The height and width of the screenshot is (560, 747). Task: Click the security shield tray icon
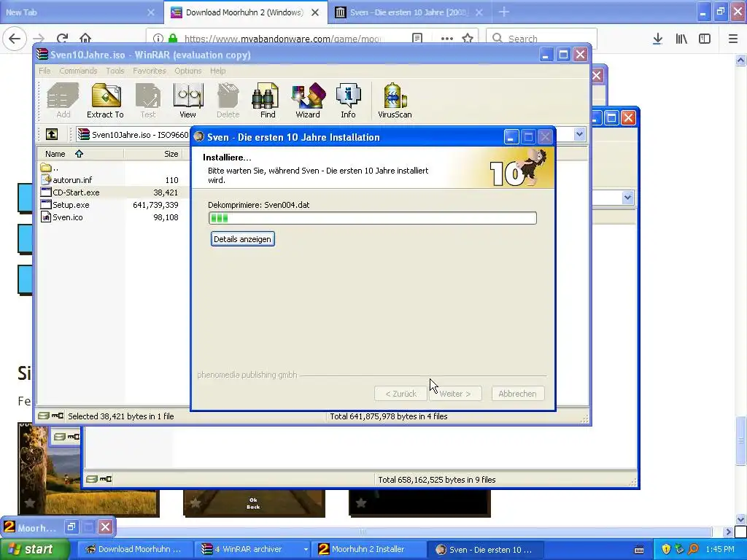[x=666, y=549]
